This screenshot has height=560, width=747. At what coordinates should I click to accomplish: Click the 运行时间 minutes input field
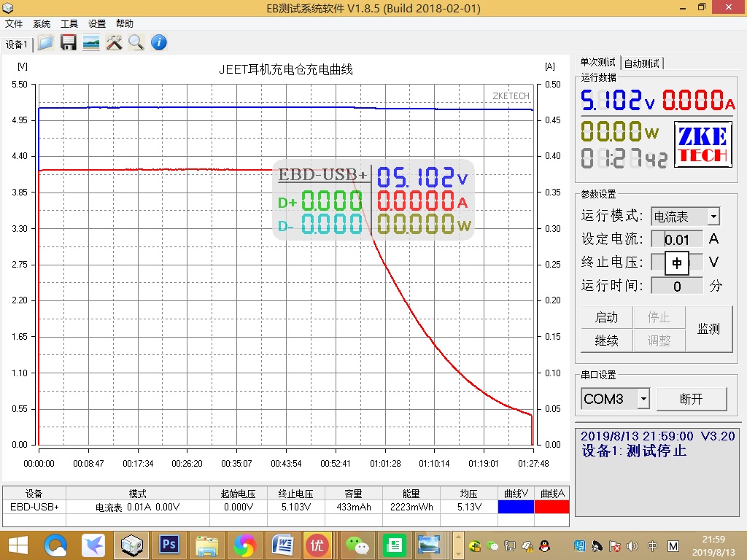(x=677, y=286)
